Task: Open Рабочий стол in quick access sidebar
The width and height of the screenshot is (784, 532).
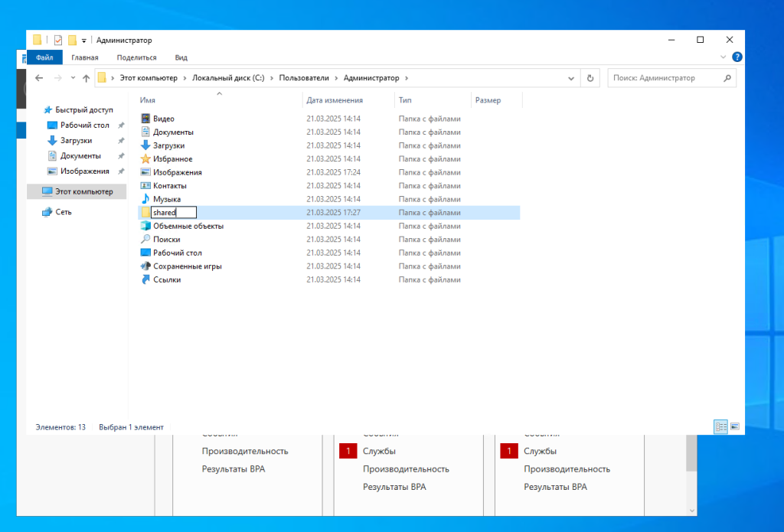Action: click(79, 125)
